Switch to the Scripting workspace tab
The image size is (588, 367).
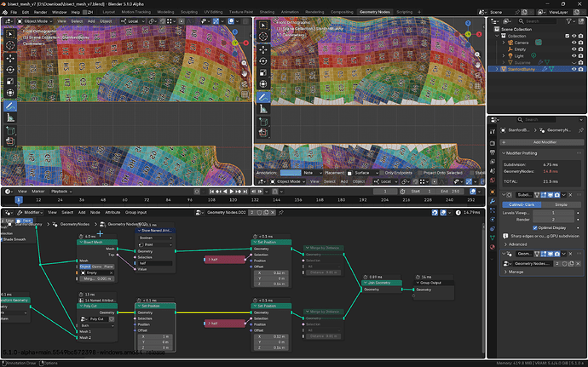404,12
